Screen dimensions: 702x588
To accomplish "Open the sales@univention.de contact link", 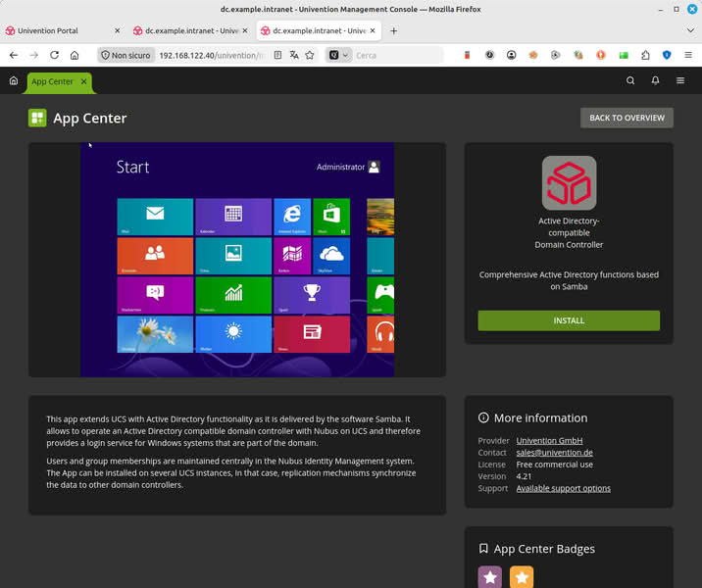I will point(554,453).
